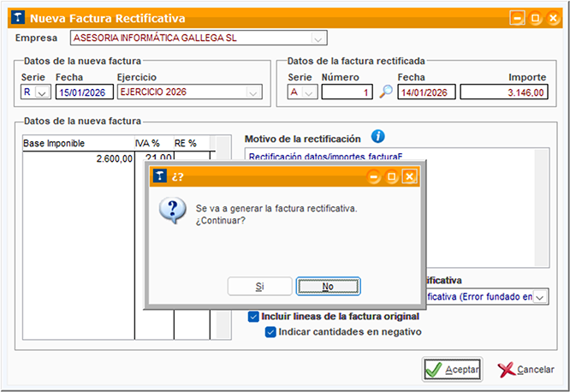This screenshot has height=392, width=570.
Task: Open the Empresa dropdown
Action: (318, 39)
